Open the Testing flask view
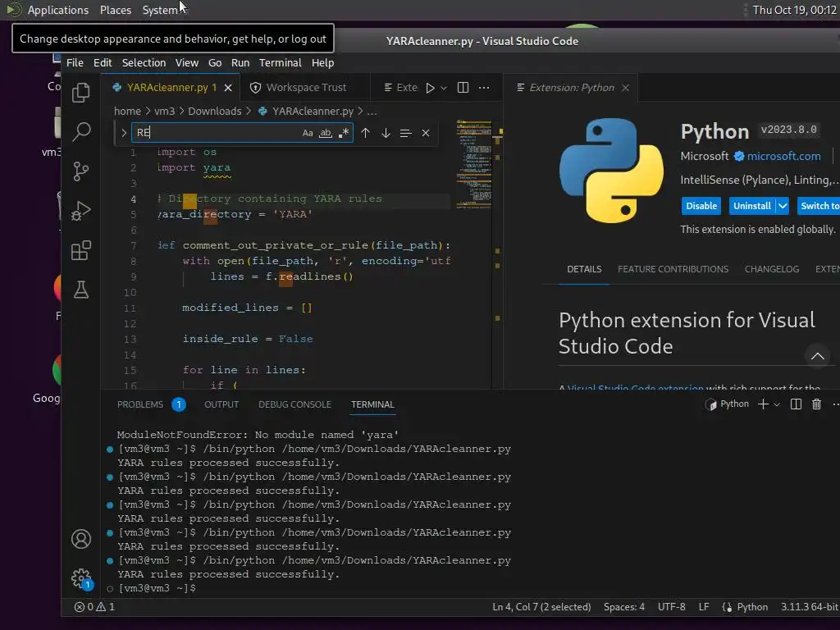The image size is (840, 630). (81, 290)
